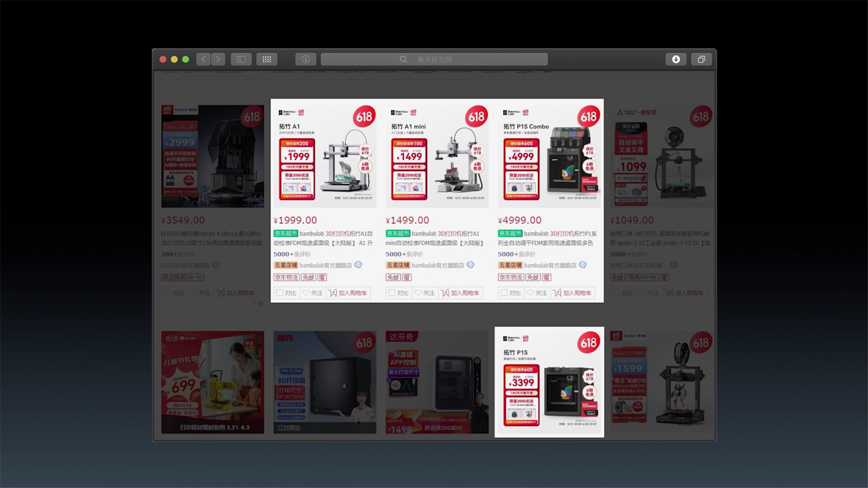The height and width of the screenshot is (488, 868).
Task: Open the 拓竹 P1S ¥3399 product thumbnail
Action: click(x=549, y=382)
